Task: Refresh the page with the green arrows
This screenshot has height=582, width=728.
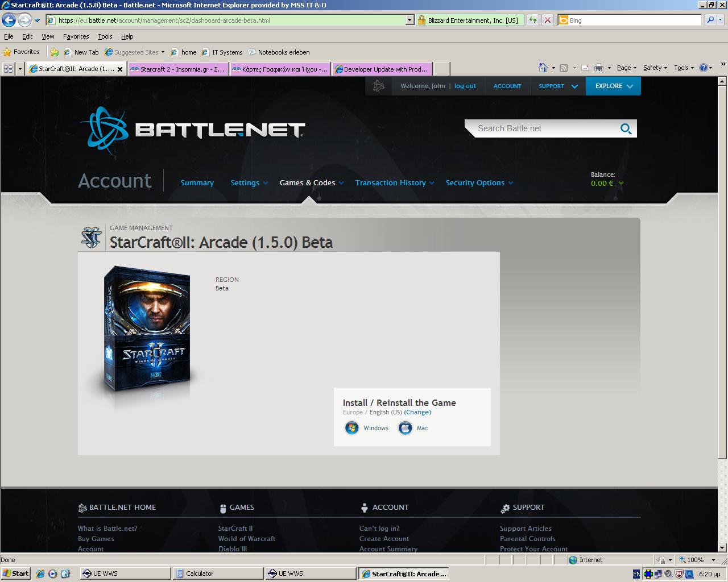Action: 533,20
